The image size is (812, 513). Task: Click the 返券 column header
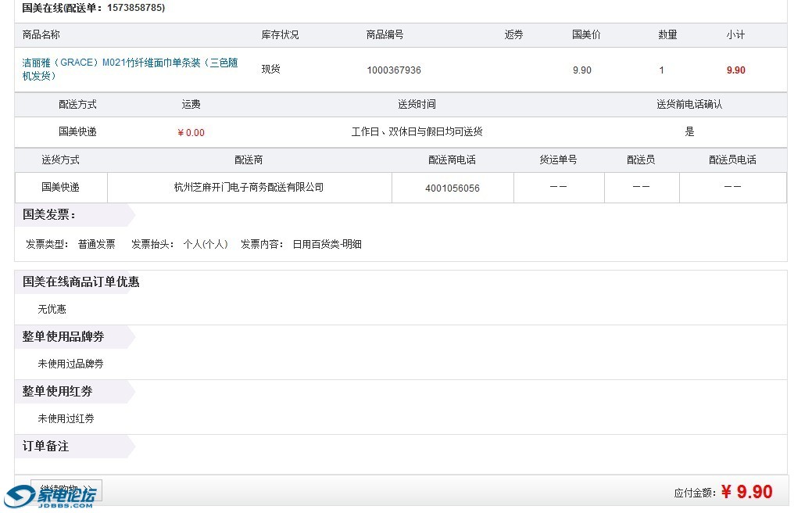pos(513,34)
